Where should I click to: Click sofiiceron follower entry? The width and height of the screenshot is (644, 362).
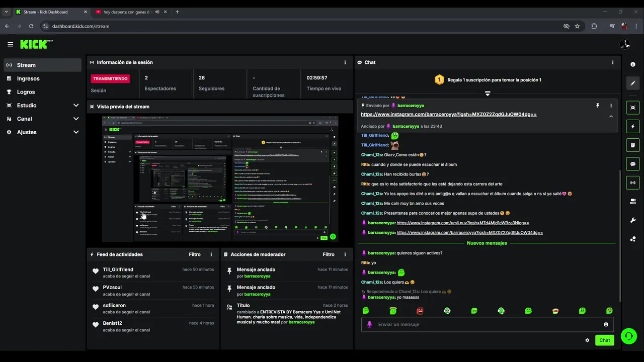pos(153,308)
